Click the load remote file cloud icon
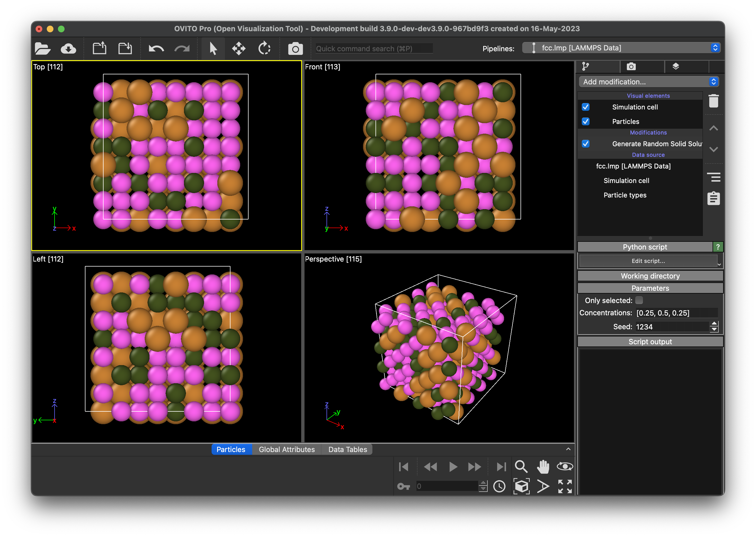 point(68,49)
